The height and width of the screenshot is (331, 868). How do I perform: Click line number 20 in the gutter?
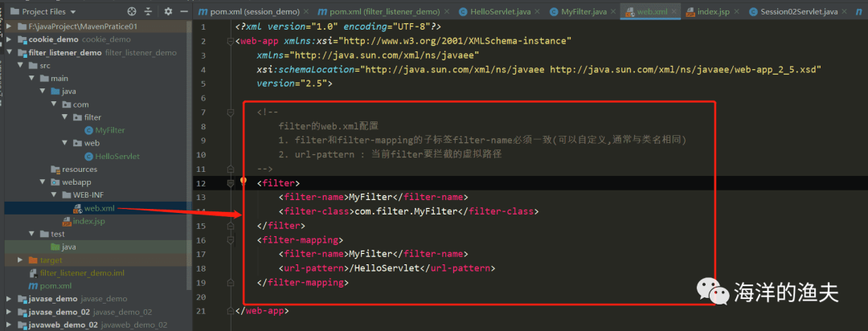coord(200,296)
